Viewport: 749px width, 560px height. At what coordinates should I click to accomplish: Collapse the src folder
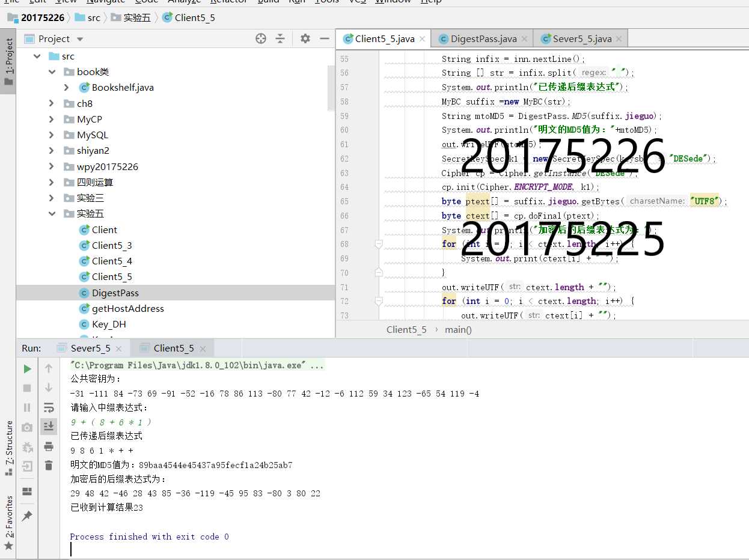tap(37, 56)
